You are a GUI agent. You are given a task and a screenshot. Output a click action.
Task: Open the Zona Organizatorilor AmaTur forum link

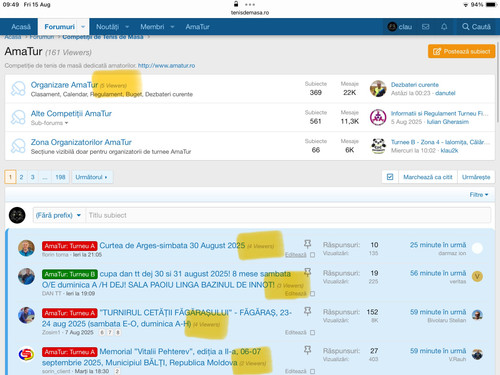coord(81,142)
